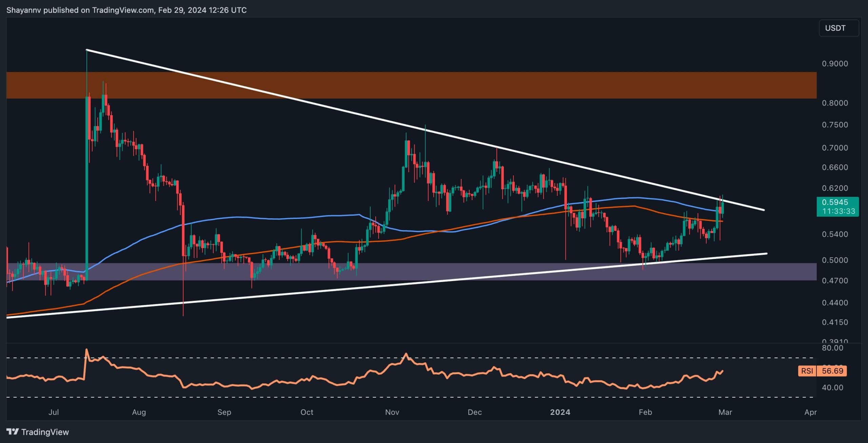Click the 0.7500 price axis label

pyautogui.click(x=835, y=125)
